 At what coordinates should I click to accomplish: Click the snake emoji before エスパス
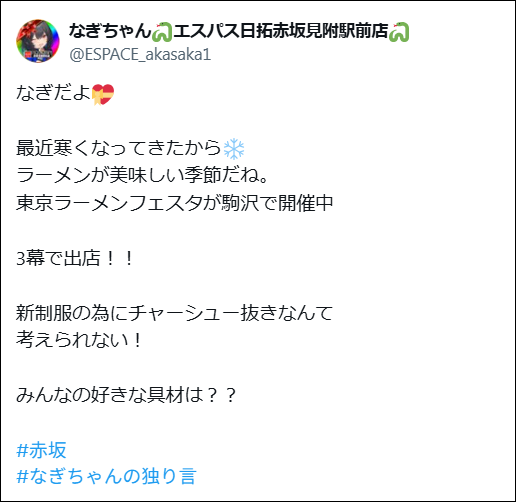[162, 32]
